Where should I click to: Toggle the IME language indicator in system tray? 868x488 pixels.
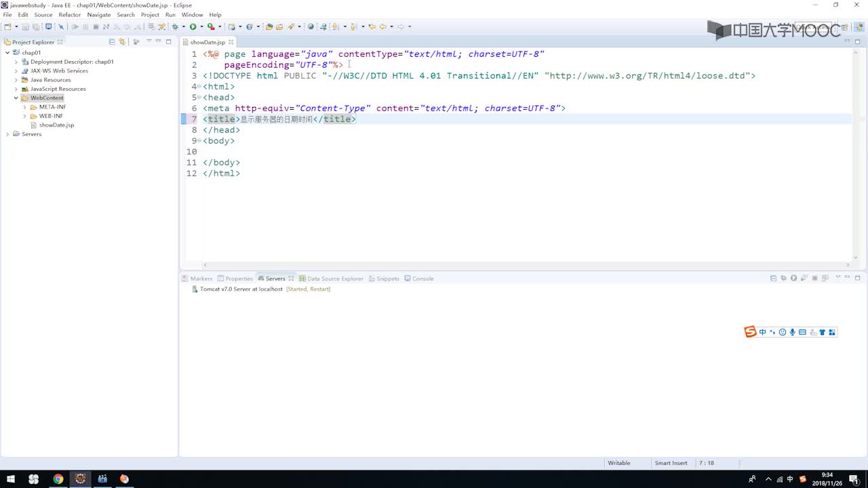790,479
